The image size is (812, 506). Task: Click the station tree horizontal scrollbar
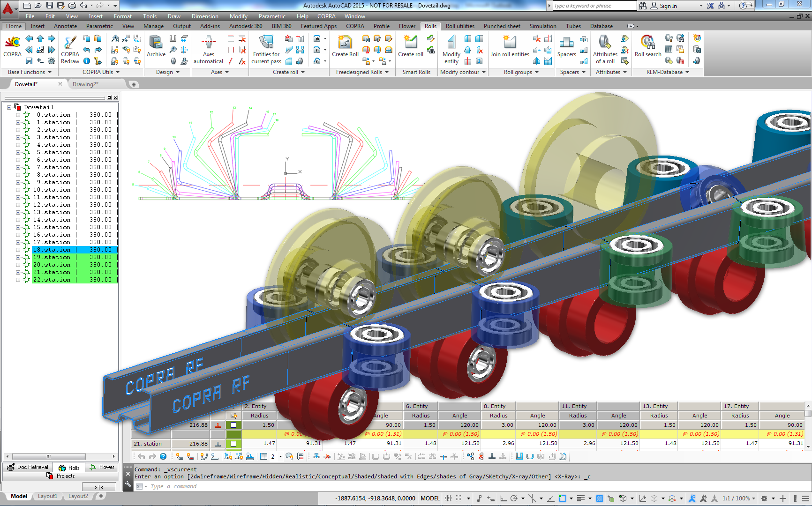click(x=60, y=456)
